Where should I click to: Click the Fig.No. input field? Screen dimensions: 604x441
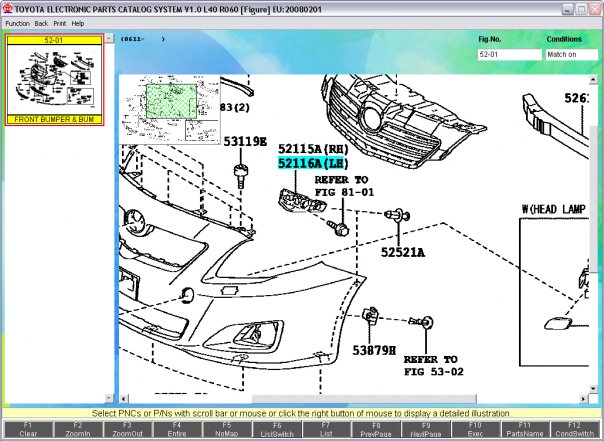pos(509,55)
